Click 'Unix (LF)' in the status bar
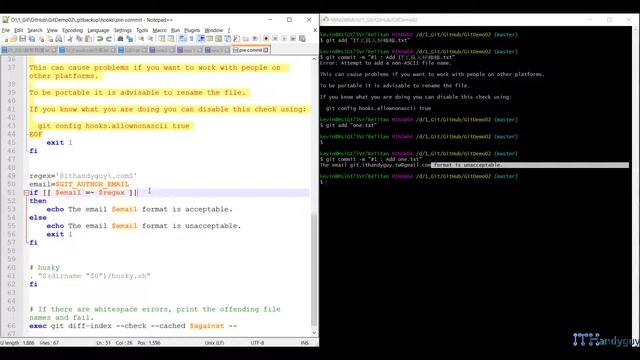Viewport: 640px width, 360px height. pos(214,343)
